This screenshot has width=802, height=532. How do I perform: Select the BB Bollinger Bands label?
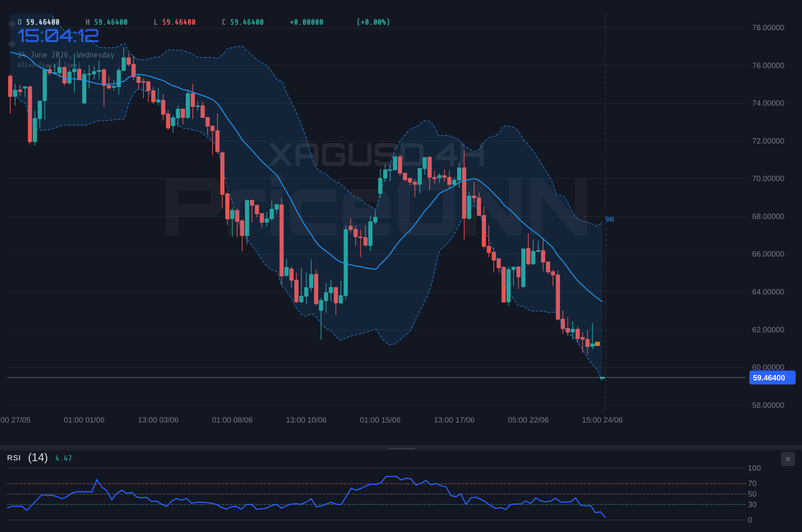[x=610, y=219]
